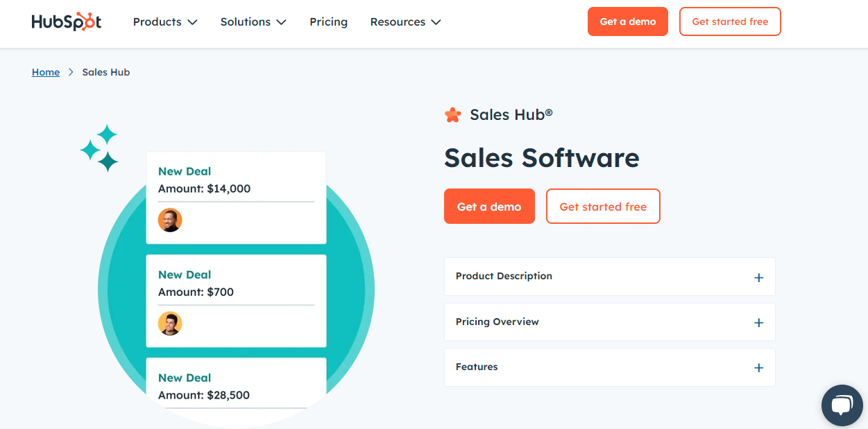
Task: Click the Sales Hub breadcrumb text
Action: coord(106,72)
